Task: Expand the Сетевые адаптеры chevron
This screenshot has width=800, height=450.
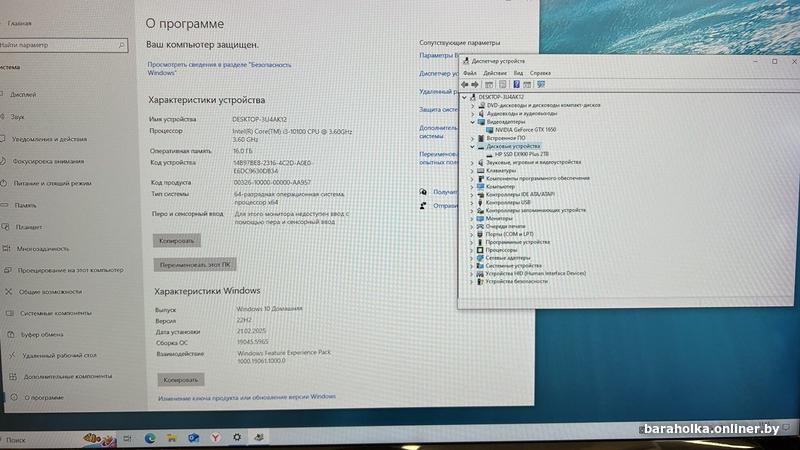Action: pos(471,258)
